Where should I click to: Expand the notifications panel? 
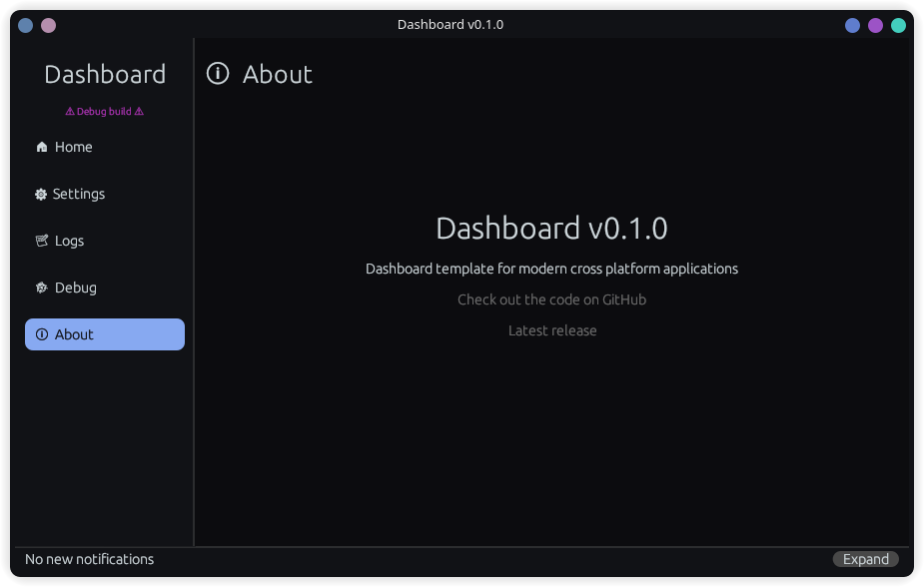(865, 559)
